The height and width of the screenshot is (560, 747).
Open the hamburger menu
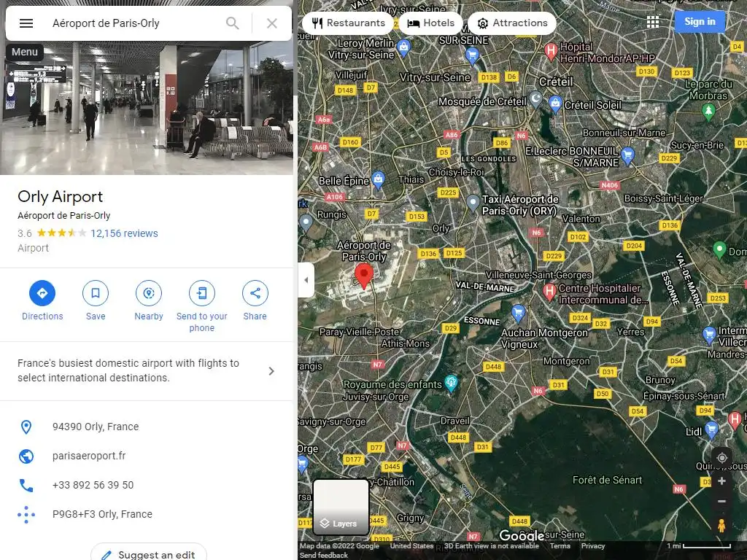[26, 23]
